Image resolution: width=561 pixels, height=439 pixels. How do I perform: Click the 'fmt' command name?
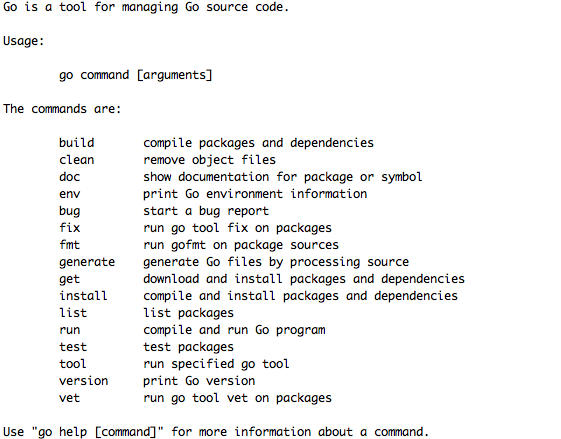coord(69,245)
